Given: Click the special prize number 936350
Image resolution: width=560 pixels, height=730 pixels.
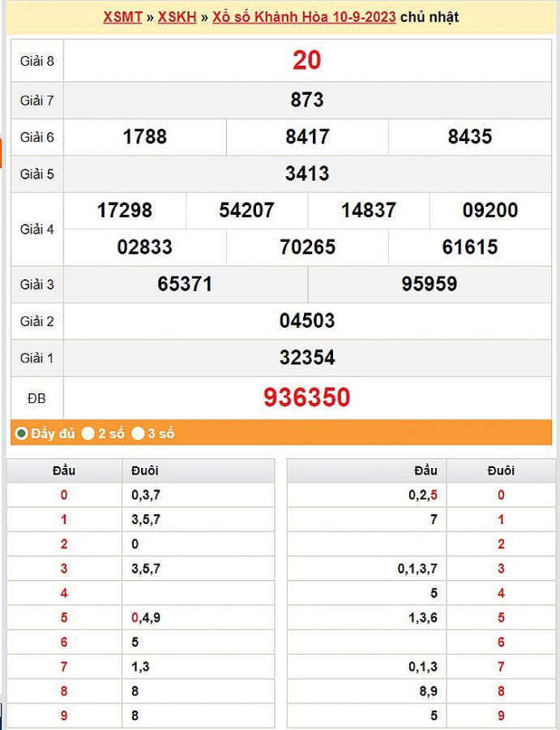Looking at the screenshot, I should [306, 397].
